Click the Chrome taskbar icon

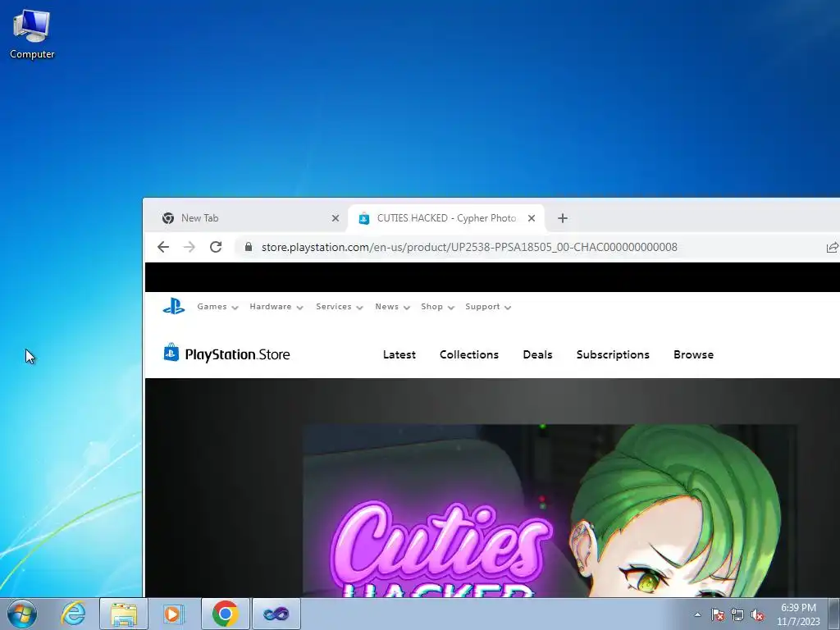tap(226, 614)
